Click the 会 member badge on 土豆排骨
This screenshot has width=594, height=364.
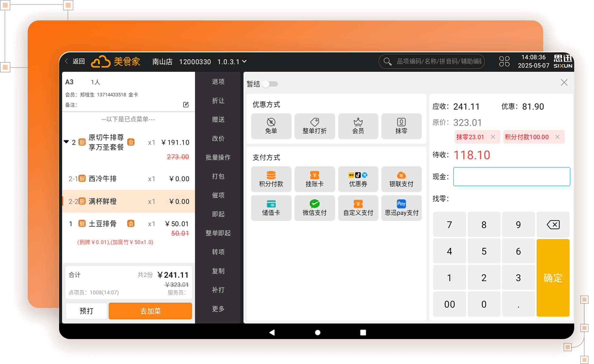131,224
